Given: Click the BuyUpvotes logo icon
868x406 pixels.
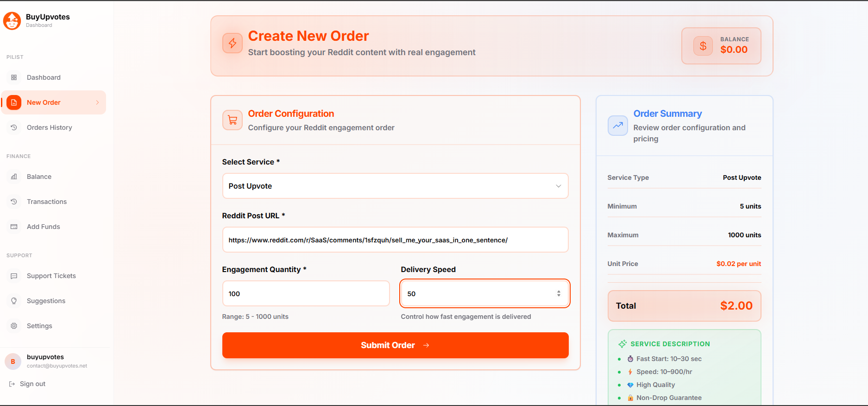Looking at the screenshot, I should click(12, 21).
